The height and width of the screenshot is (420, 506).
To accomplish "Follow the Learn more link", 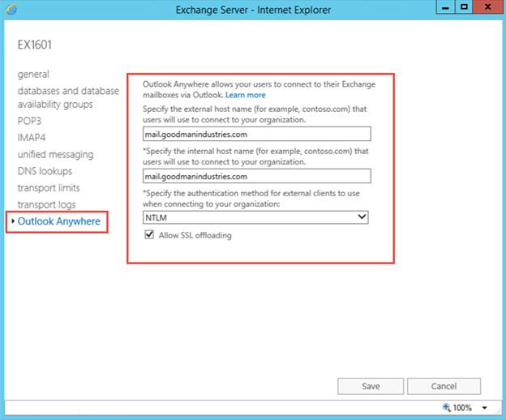I will click(245, 95).
